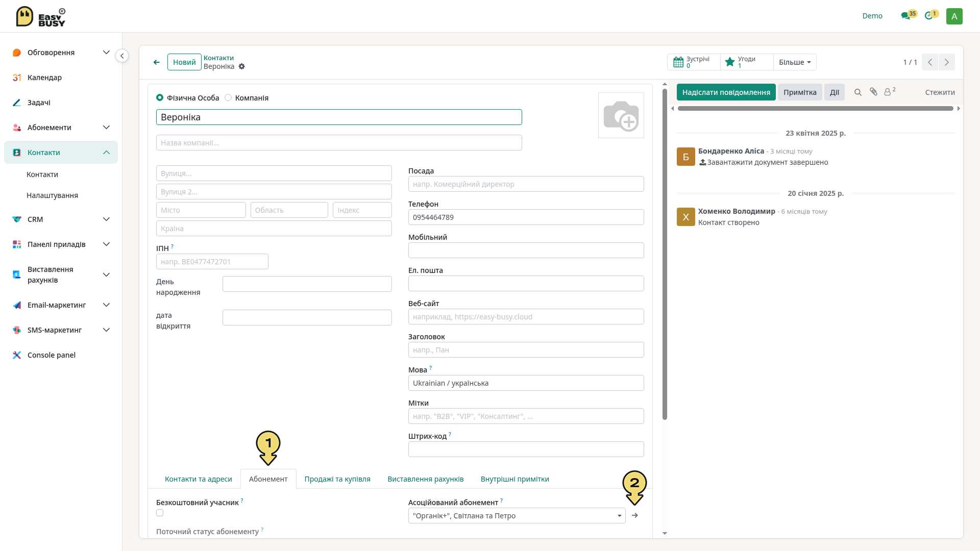This screenshot has height=551, width=980.
Task: Go to the next record arrow
Action: (x=947, y=62)
